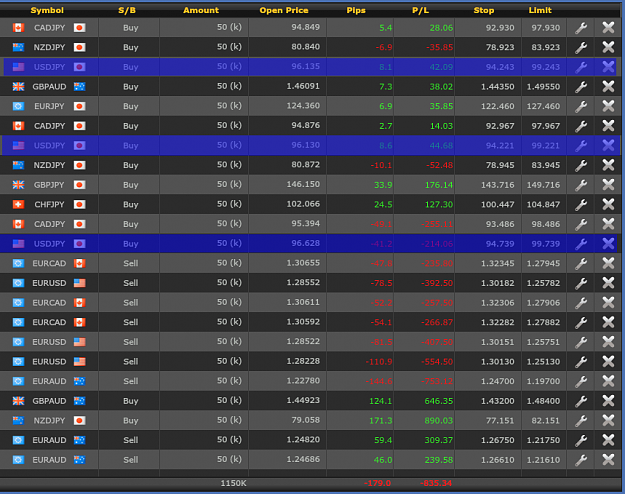Close the EURCAD position opened at 1.30655
The image size is (625, 494).
[608, 263]
